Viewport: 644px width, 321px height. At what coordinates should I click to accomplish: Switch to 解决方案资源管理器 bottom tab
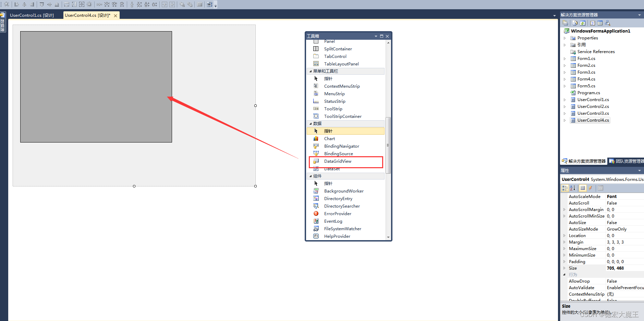584,161
